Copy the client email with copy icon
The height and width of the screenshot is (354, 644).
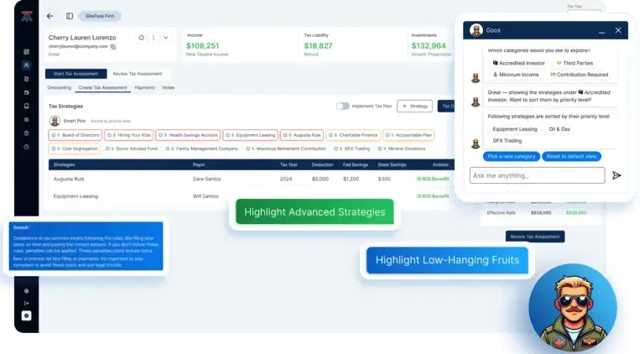(113, 47)
